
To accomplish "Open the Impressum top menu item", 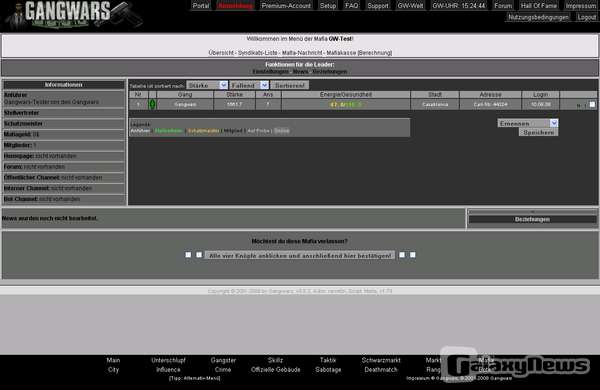I will tap(581, 5).
